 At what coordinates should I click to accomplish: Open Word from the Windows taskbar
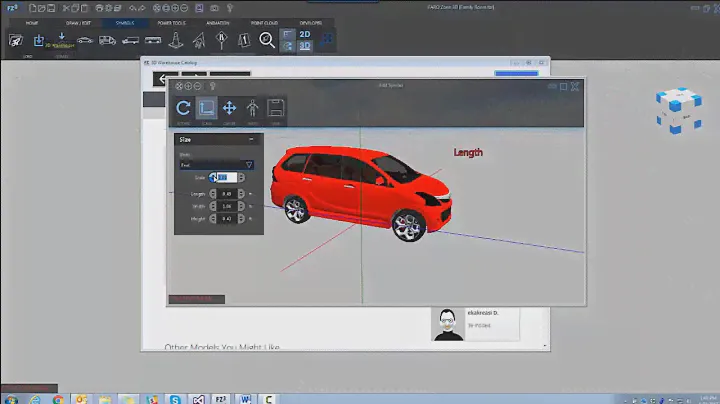point(246,398)
